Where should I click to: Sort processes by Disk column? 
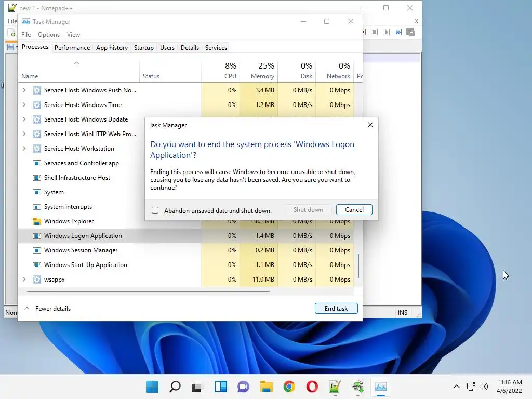pyautogui.click(x=297, y=71)
